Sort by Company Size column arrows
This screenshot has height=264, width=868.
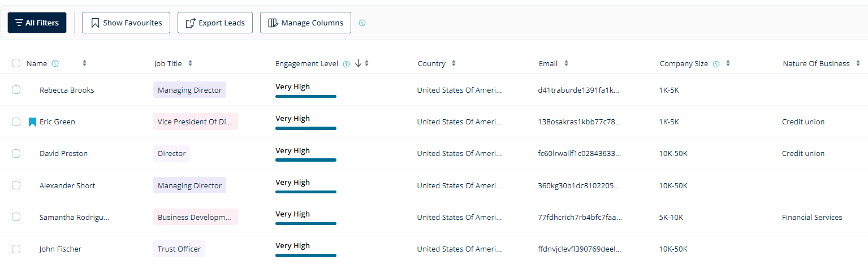(728, 63)
